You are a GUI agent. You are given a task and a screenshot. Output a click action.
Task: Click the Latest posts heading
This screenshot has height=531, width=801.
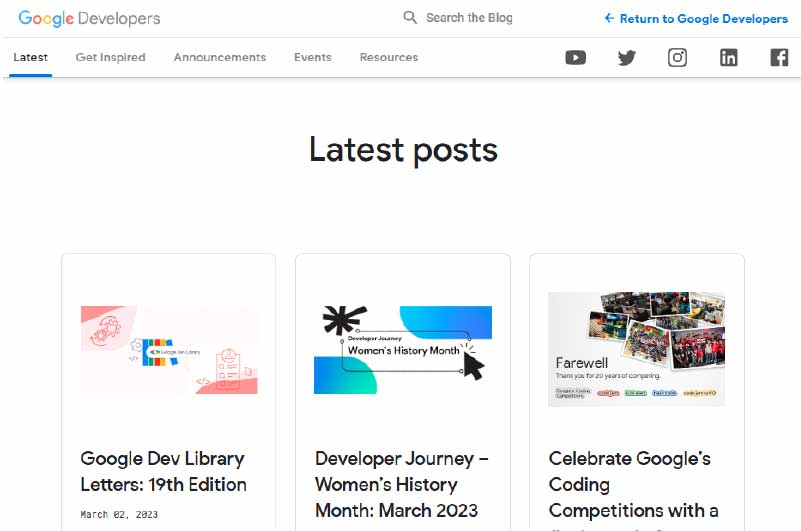point(403,150)
